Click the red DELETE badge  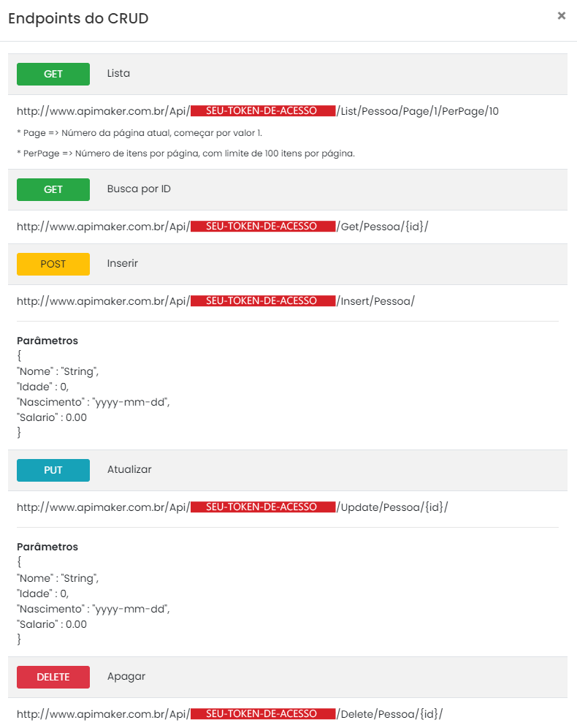53,677
